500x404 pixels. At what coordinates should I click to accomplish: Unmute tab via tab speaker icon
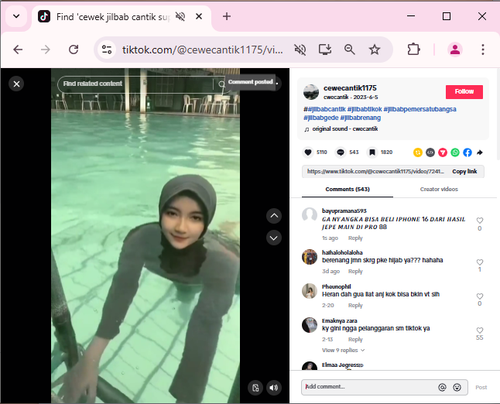[x=180, y=16]
